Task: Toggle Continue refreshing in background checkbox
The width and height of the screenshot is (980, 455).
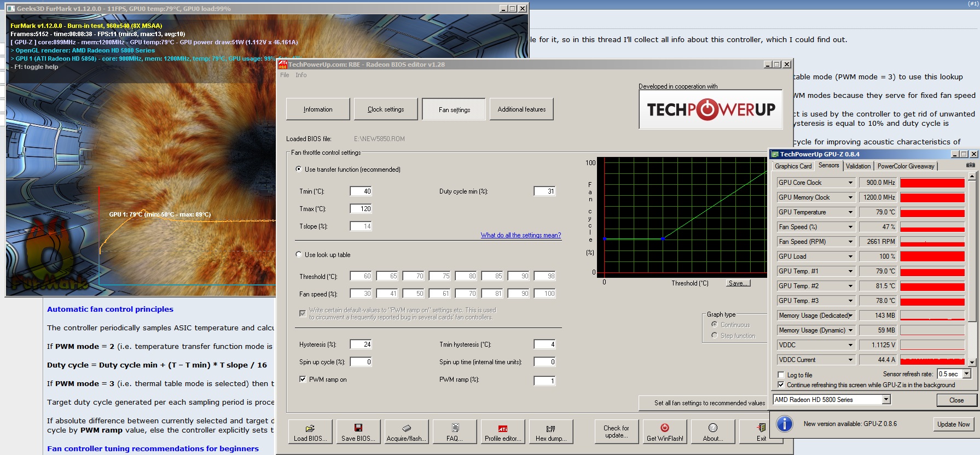Action: pyautogui.click(x=781, y=385)
